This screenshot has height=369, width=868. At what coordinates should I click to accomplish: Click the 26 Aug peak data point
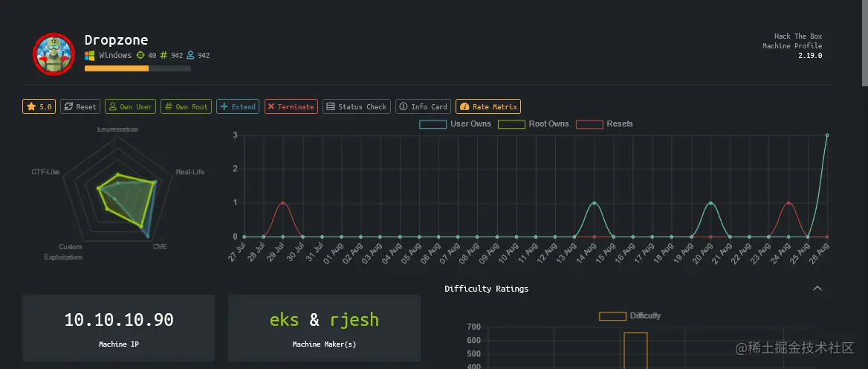tap(827, 135)
